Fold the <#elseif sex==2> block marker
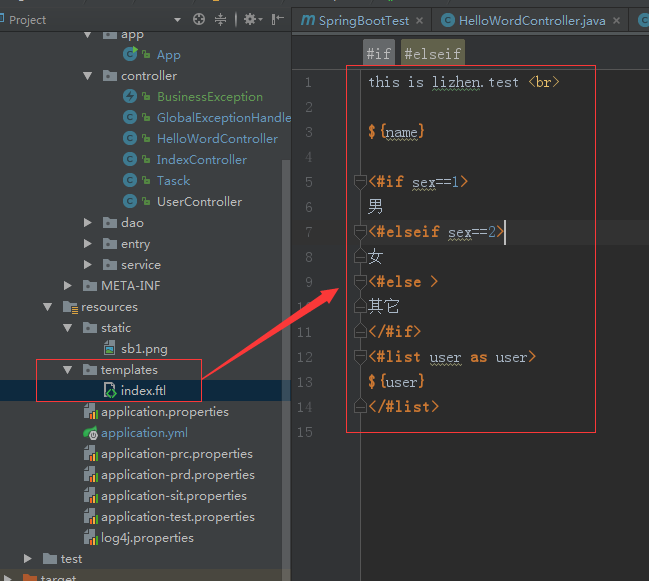Viewport: 649px width, 581px height. [360, 232]
